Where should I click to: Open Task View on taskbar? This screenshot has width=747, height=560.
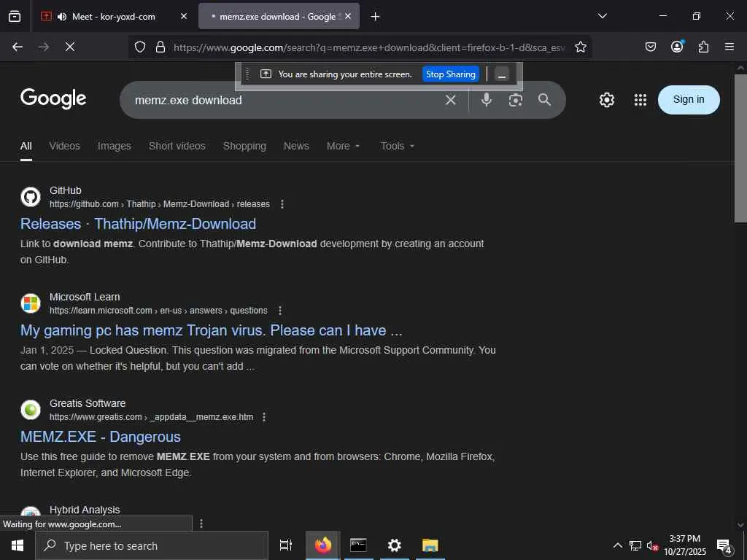(x=286, y=545)
